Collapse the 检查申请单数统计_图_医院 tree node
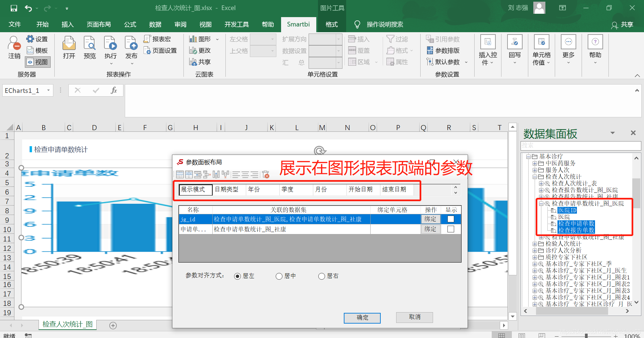The height and width of the screenshot is (338, 644). pyautogui.click(x=541, y=204)
